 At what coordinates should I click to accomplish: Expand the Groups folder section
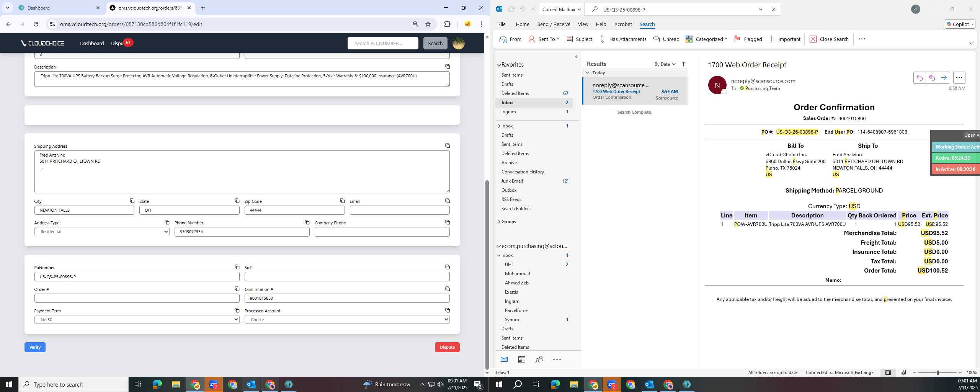tap(499, 222)
